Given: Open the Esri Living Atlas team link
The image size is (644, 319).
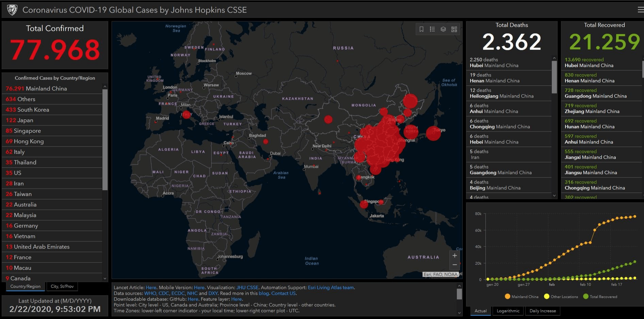Looking at the screenshot, I should coord(331,288).
